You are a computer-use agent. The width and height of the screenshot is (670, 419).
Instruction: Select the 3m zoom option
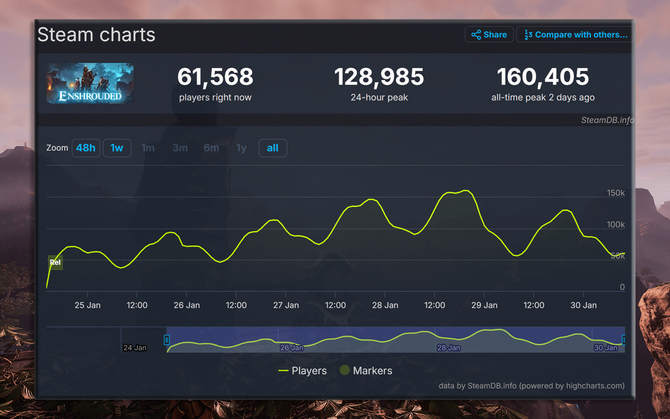tap(180, 148)
